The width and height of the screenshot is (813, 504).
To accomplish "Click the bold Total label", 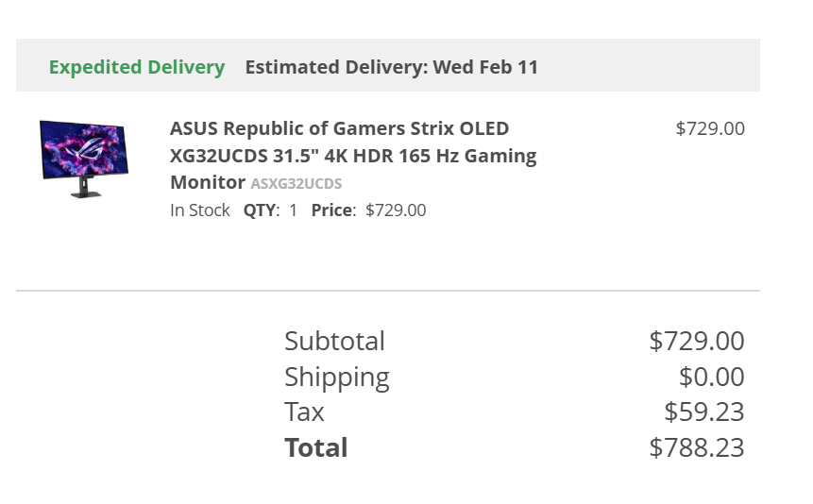I will (315, 447).
